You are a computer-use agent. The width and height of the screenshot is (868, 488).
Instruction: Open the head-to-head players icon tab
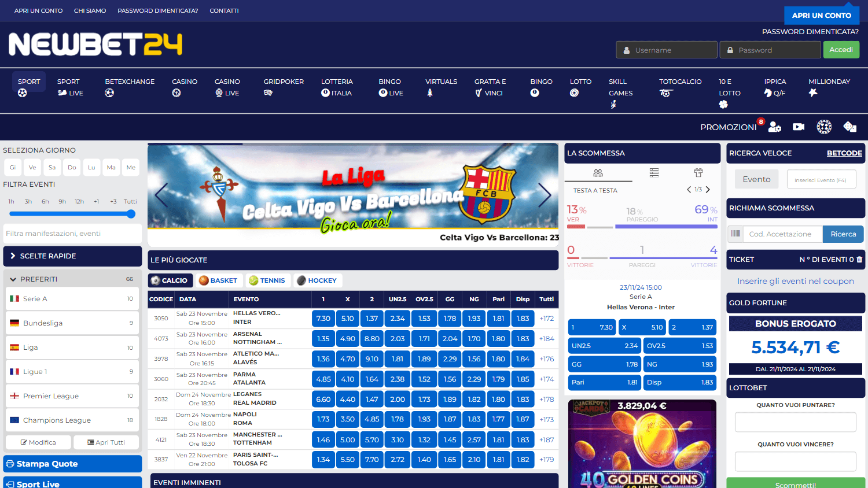click(x=598, y=173)
